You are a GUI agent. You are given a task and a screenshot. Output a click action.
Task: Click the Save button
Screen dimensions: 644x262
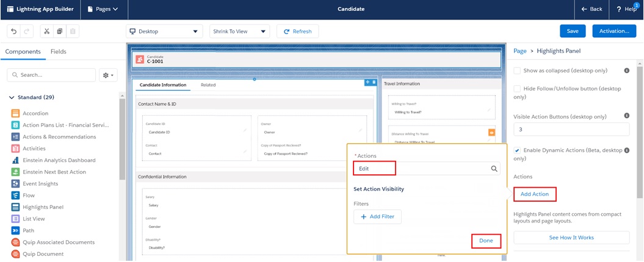(x=573, y=31)
